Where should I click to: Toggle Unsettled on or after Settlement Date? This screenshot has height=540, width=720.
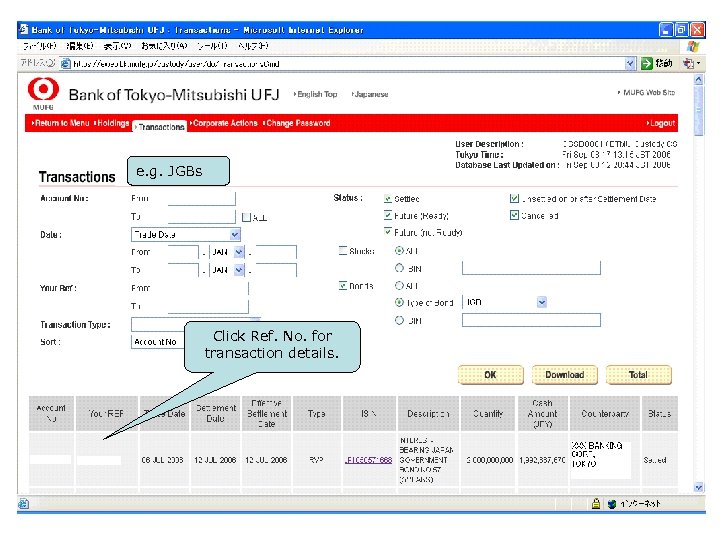point(514,198)
